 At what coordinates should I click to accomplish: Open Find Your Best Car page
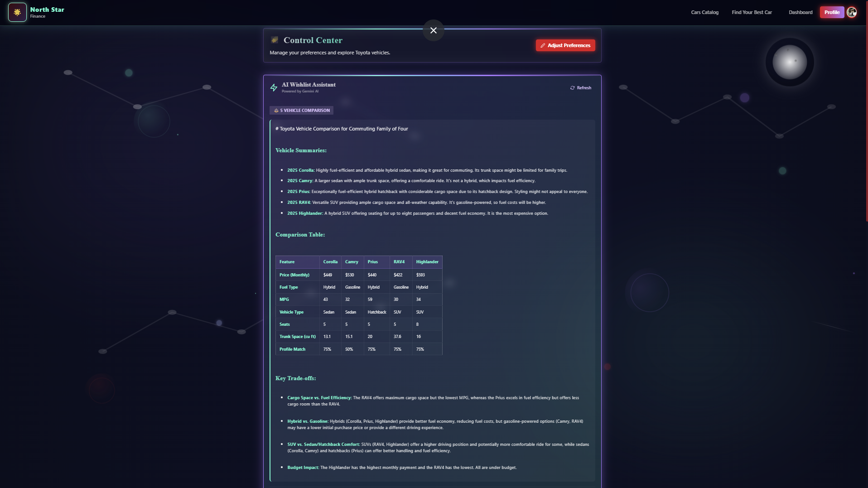point(752,12)
